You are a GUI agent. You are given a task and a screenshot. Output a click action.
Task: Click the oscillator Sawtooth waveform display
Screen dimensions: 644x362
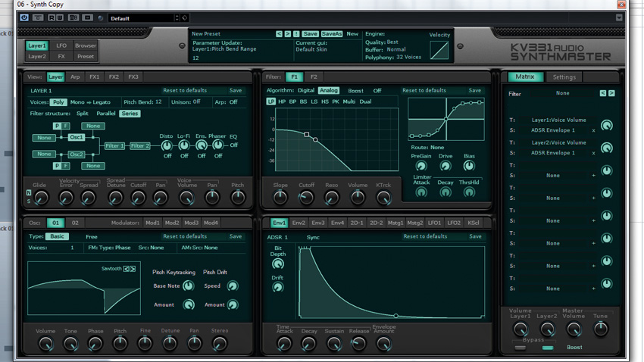84,288
